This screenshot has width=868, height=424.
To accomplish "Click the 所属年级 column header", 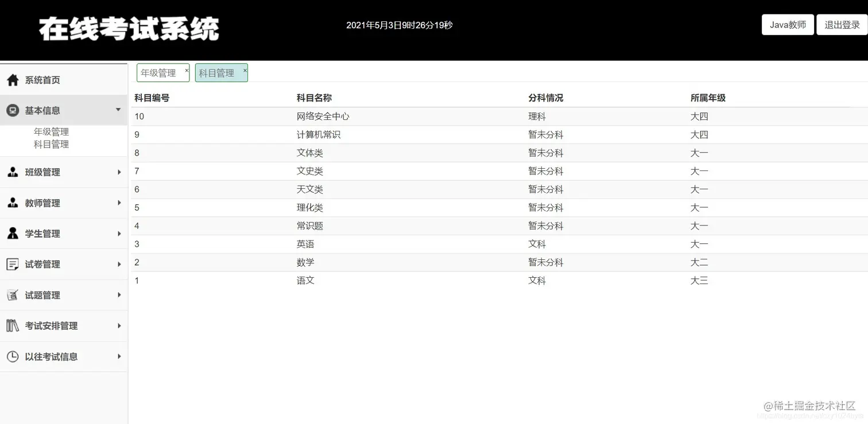I will pos(708,98).
